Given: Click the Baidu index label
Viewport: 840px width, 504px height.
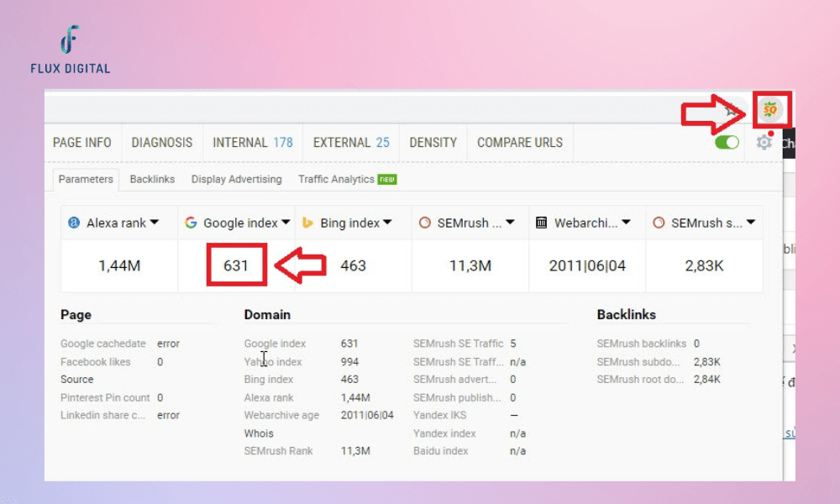Looking at the screenshot, I should click(440, 451).
